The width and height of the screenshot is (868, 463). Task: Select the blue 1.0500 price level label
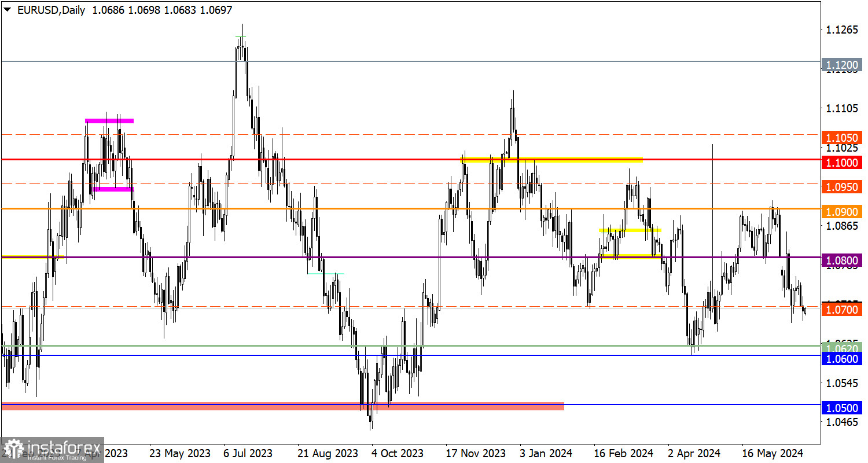[841, 408]
